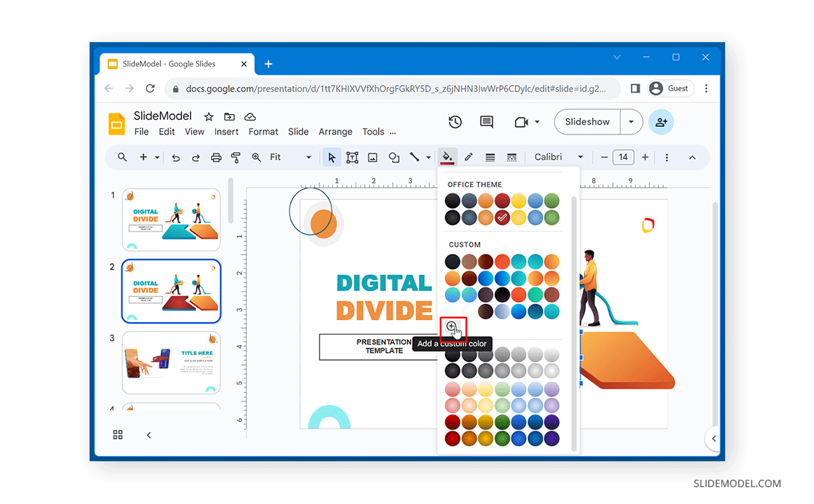Image resolution: width=814 pixels, height=504 pixels.
Task: Collapse the slide filmstrip panel
Action: [149, 435]
